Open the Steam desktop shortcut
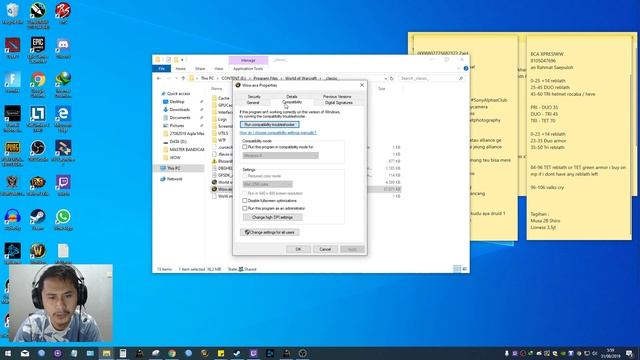The image size is (640, 360). point(38,220)
